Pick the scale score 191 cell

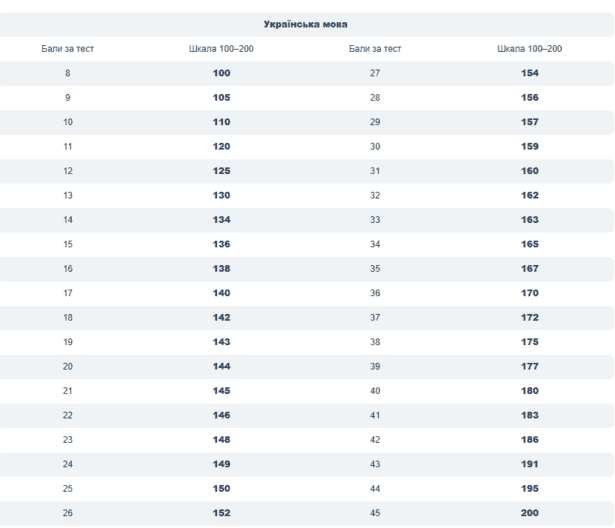529,464
